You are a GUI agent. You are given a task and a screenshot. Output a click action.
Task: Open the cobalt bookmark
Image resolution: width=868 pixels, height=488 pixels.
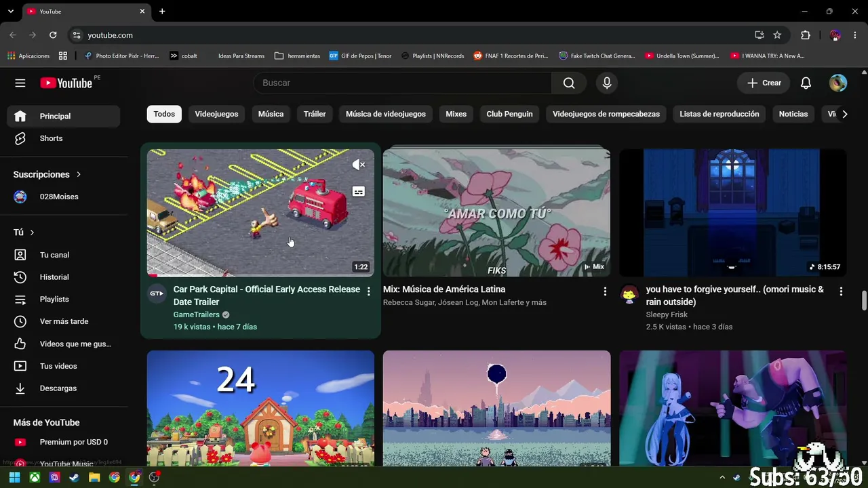183,56
